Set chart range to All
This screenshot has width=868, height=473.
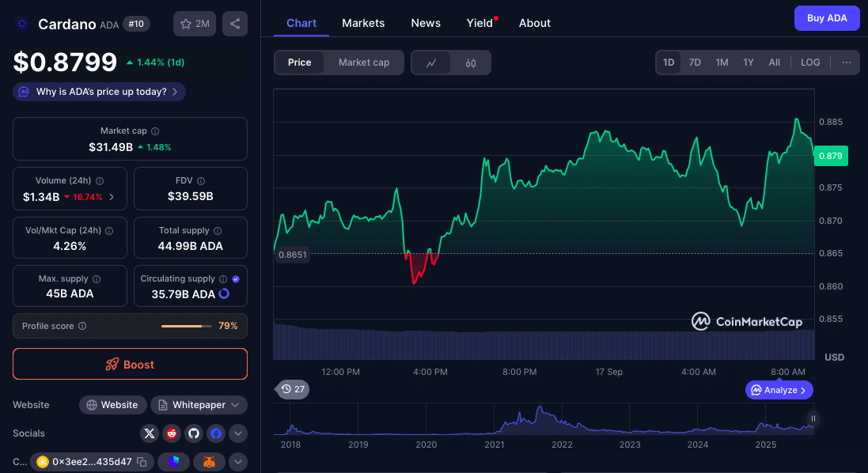point(775,62)
